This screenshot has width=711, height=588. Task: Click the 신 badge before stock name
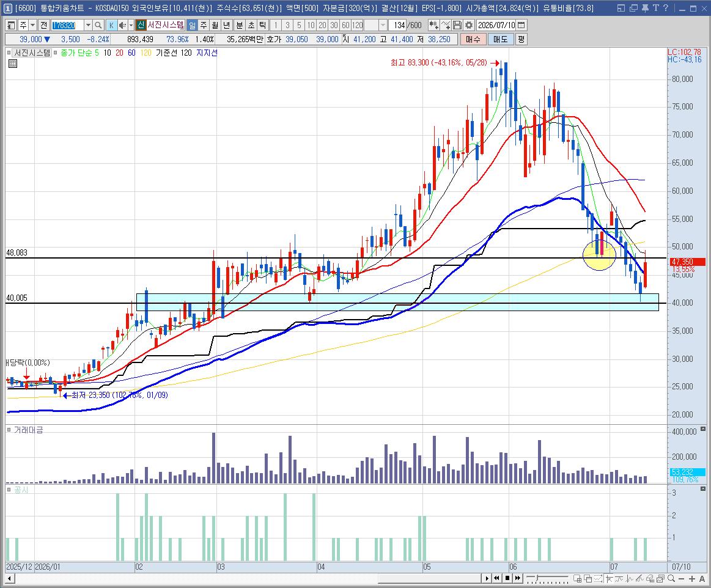[141, 26]
